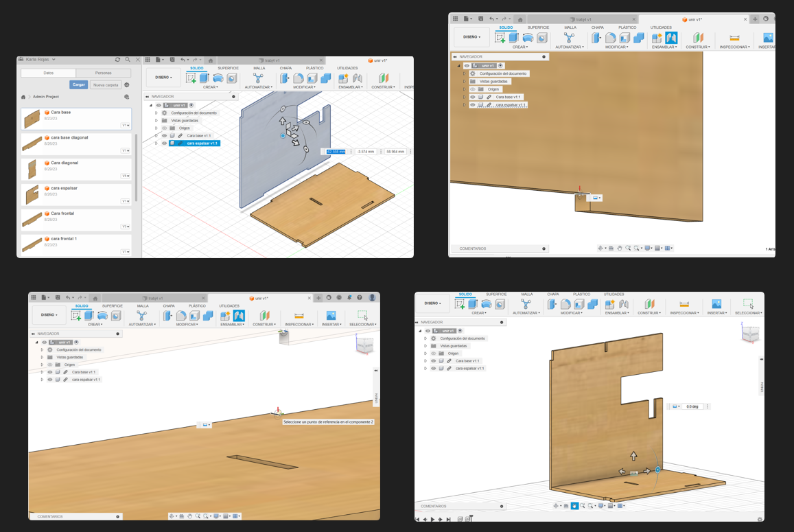This screenshot has width=794, height=532.
Task: Choose Revolve tool in the data-panel window
Action: tap(218, 78)
